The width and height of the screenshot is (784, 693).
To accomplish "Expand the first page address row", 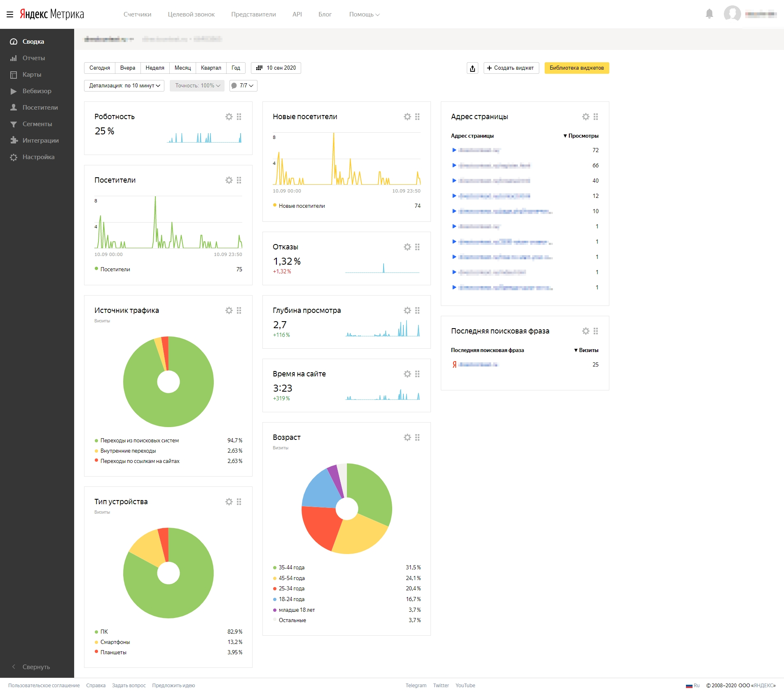I will click(x=454, y=150).
